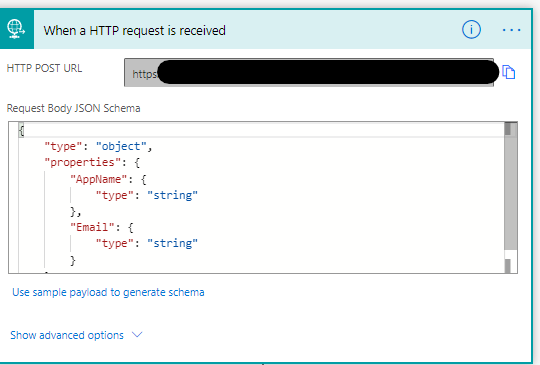The width and height of the screenshot is (540, 365).
Task: Click Show advanced options text
Action: 67,335
